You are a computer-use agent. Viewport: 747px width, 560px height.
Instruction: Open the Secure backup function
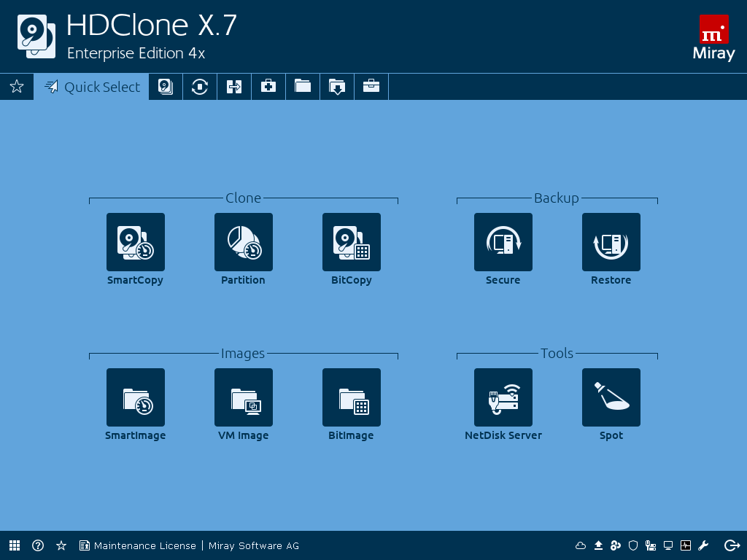pyautogui.click(x=503, y=242)
